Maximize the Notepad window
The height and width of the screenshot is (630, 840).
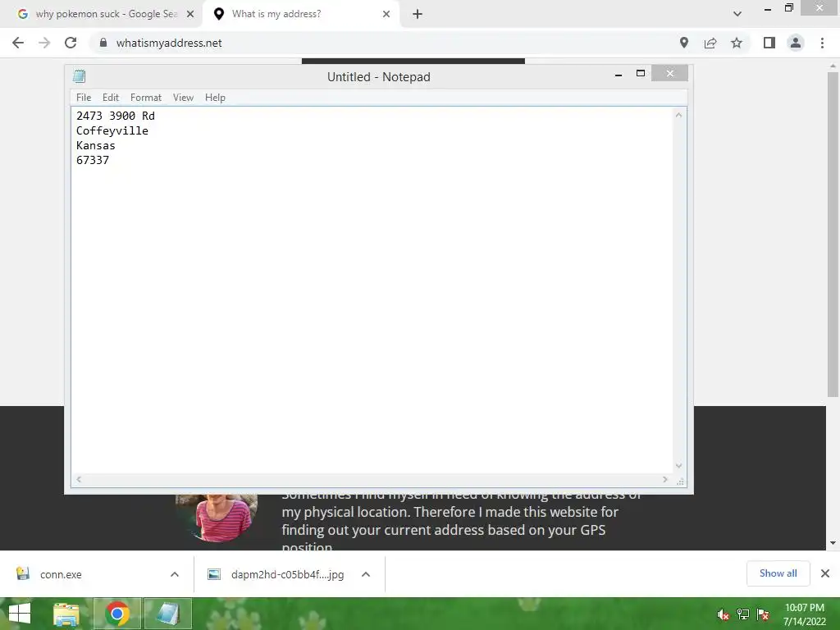[x=640, y=73]
